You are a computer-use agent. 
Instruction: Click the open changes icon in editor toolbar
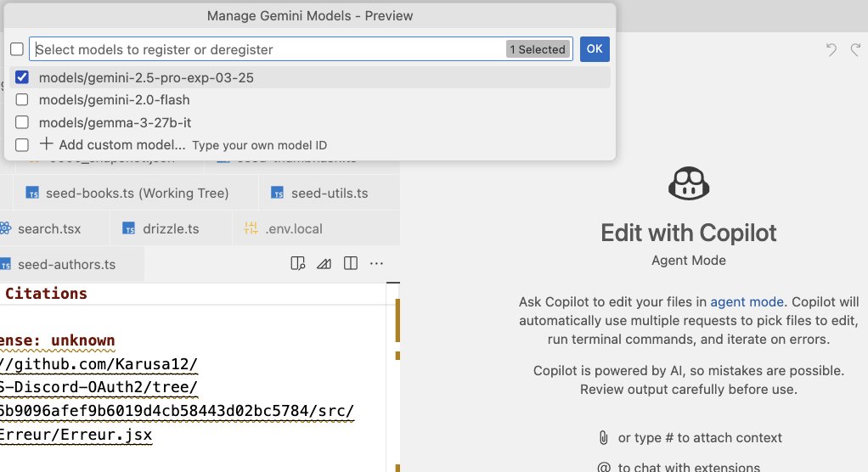[x=324, y=263]
